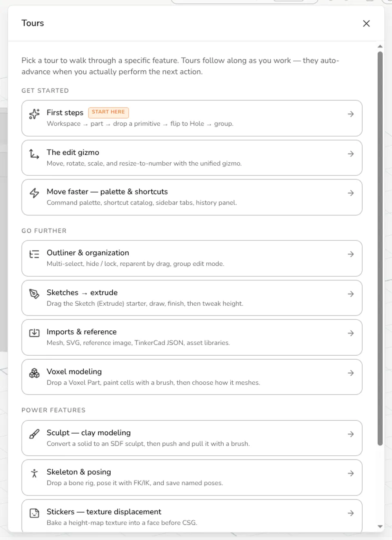Click 'Workspace → part → drop a primitive' description
The image size is (392, 540).
pyautogui.click(x=140, y=123)
